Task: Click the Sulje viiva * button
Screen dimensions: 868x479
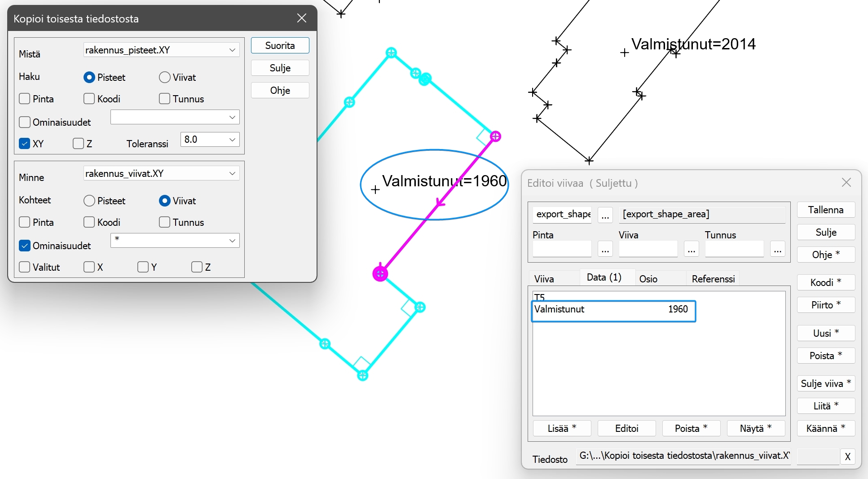Action: point(826,383)
